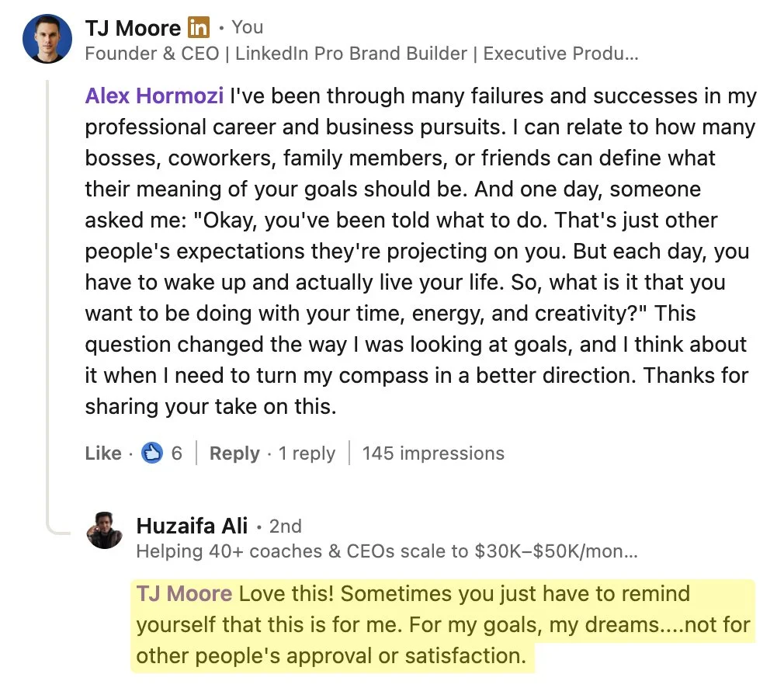View the "145 impressions" stats
Image resolution: width=784 pixels, height=688 pixels.
point(433,453)
